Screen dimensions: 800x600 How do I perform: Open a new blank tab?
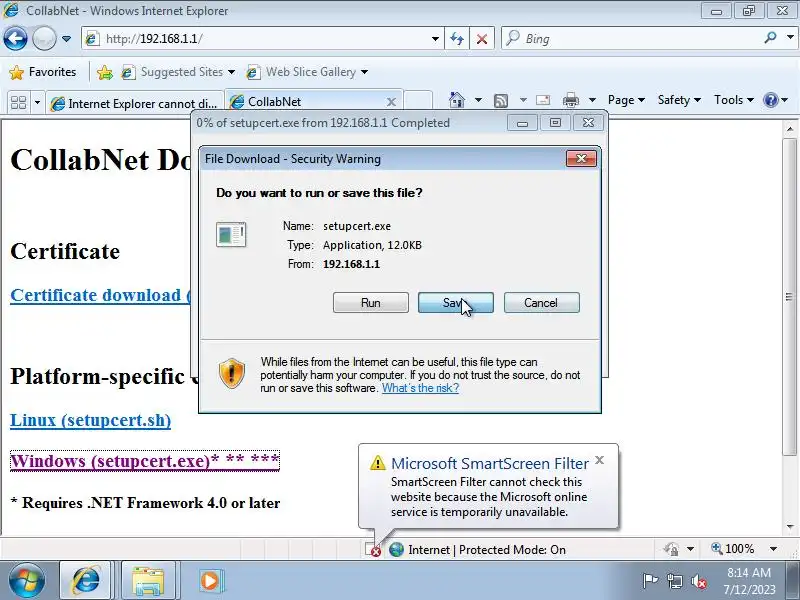pos(418,102)
